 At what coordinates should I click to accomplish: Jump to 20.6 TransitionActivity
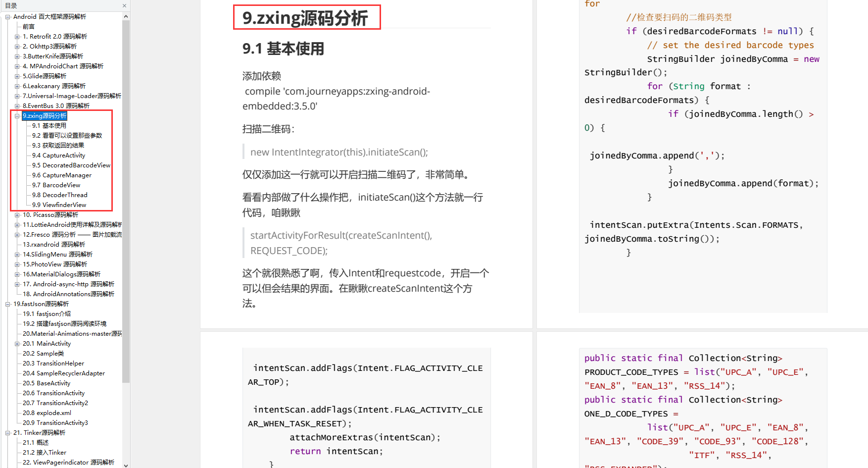[x=54, y=393]
